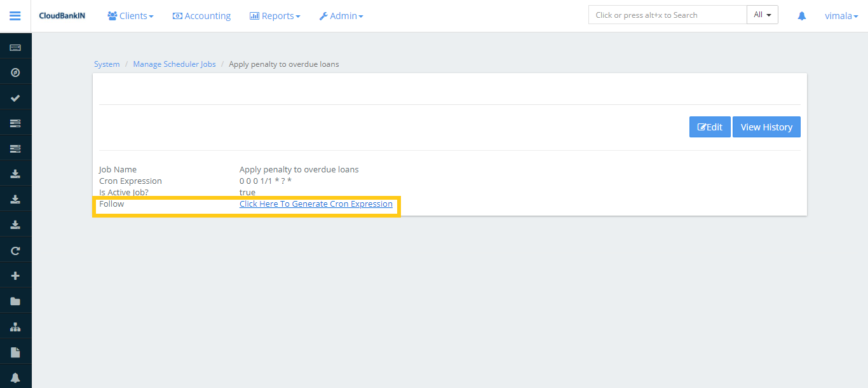This screenshot has width=868, height=388.
Task: Open the compass navigation icon
Action: point(15,73)
